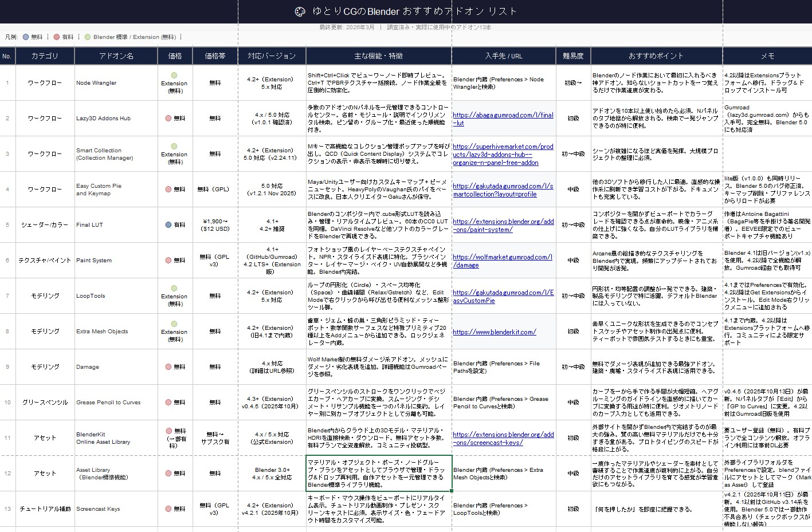This screenshot has height=532, width=812.
Task: Select the Blender 標準 / Extension (無料) legend text
Action: (x=135, y=37)
